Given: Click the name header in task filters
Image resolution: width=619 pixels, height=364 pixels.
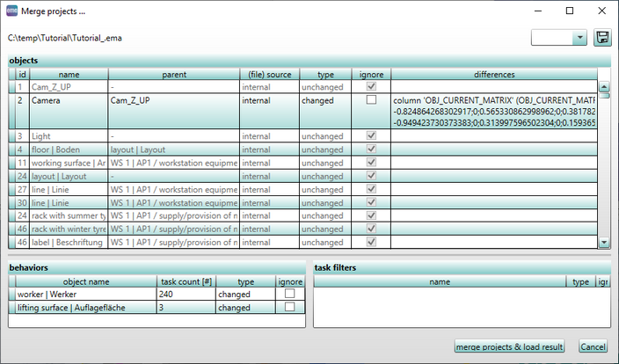Looking at the screenshot, I should (x=440, y=282).
